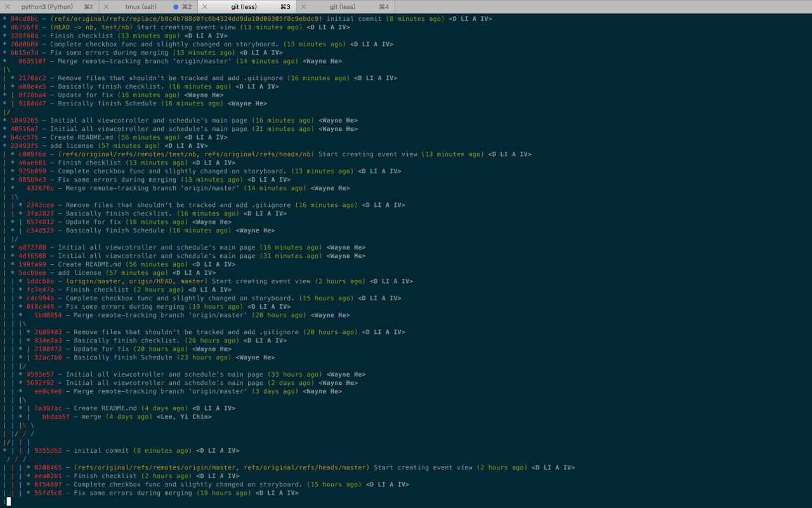Close the git (less) ⌘4 tab

pyautogui.click(x=303, y=6)
